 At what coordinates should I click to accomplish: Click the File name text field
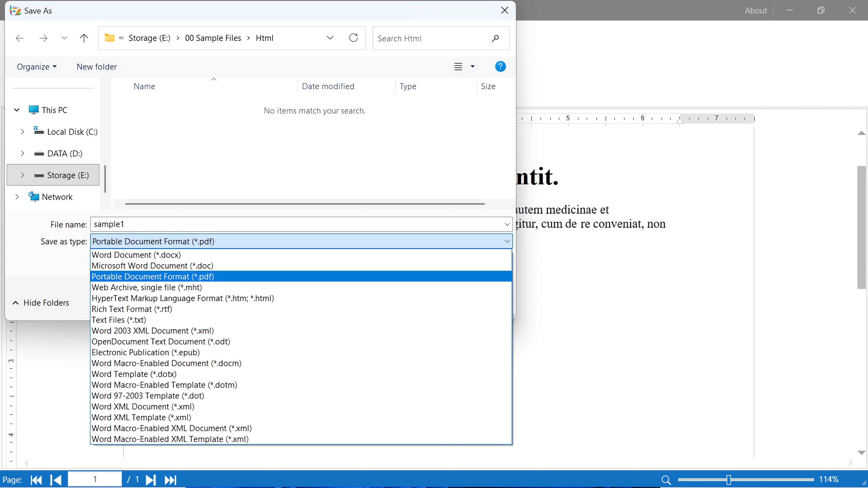297,224
